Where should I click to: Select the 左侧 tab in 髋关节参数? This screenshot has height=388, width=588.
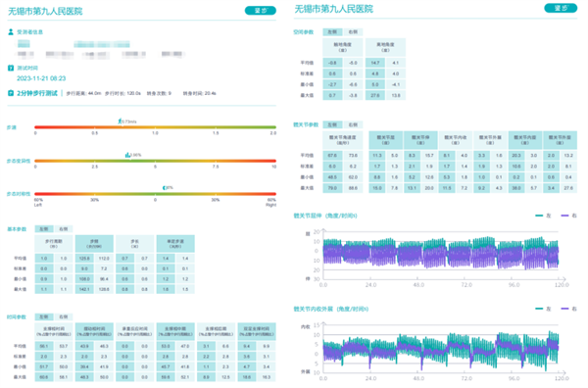click(332, 124)
